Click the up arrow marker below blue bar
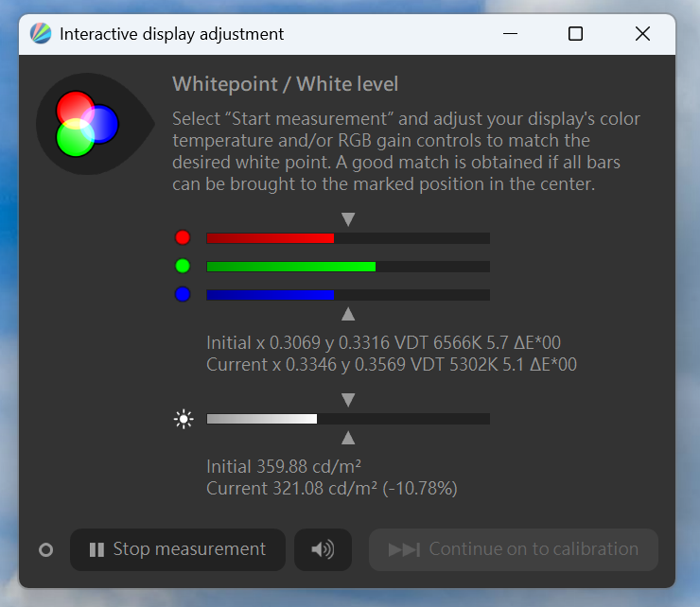Viewport: 700px width, 607px height. 348,314
